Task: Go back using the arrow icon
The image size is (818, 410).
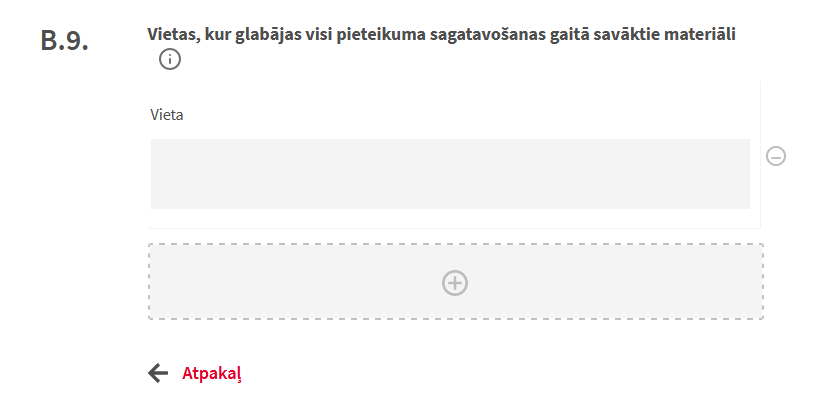Action: point(158,373)
